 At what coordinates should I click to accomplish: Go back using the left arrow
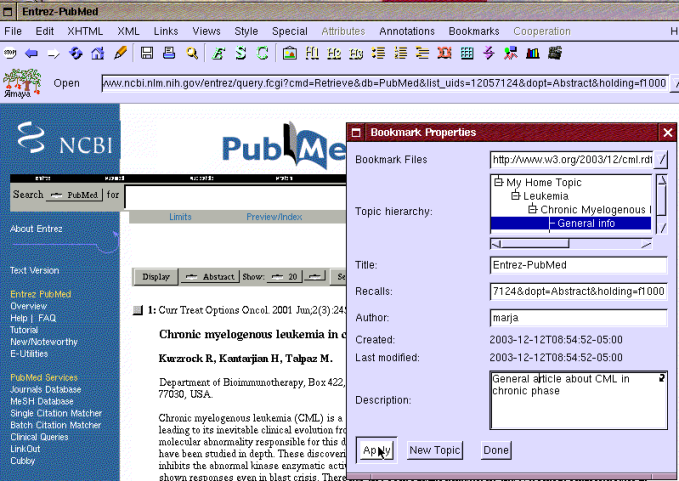tap(32, 52)
